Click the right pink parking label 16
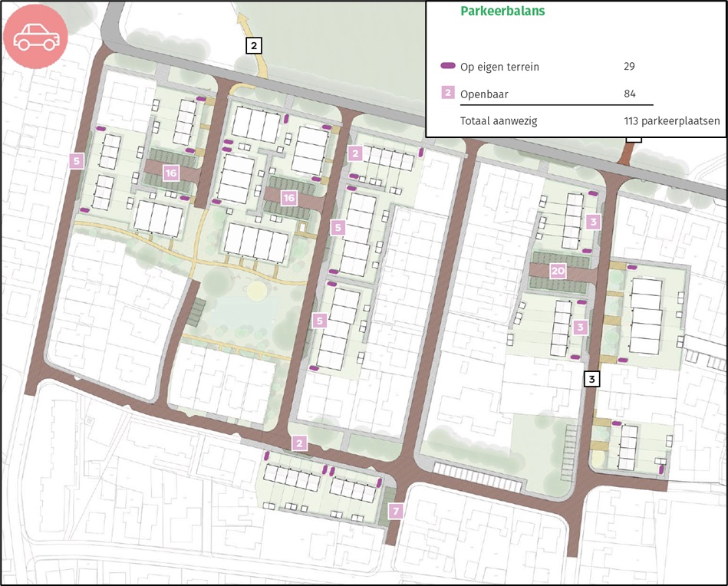The width and height of the screenshot is (728, 586). pyautogui.click(x=288, y=199)
